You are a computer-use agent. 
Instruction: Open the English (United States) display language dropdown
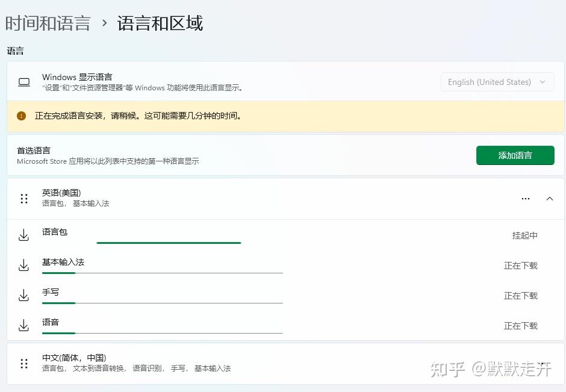pyautogui.click(x=497, y=82)
